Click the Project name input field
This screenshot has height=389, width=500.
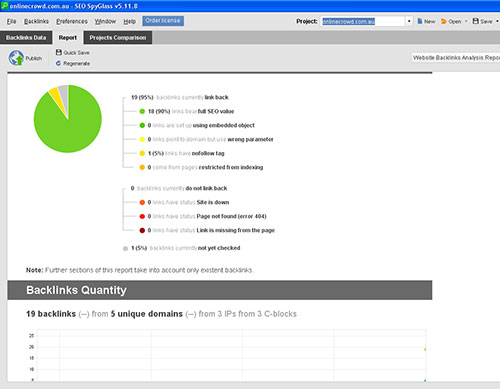pyautogui.click(x=363, y=21)
